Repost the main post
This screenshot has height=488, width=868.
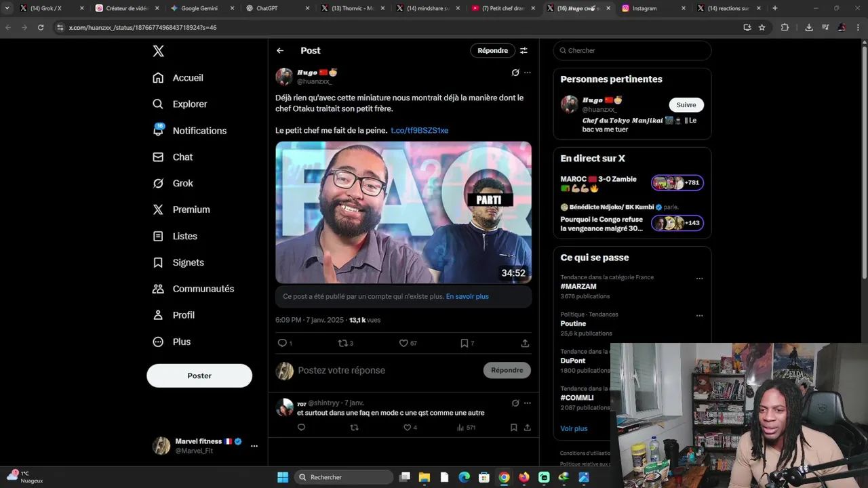coord(343,344)
